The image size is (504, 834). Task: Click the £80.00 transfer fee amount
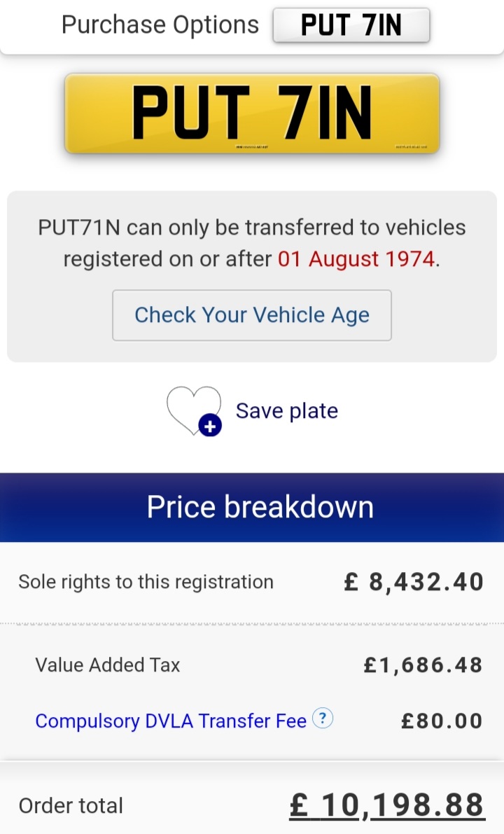(442, 721)
